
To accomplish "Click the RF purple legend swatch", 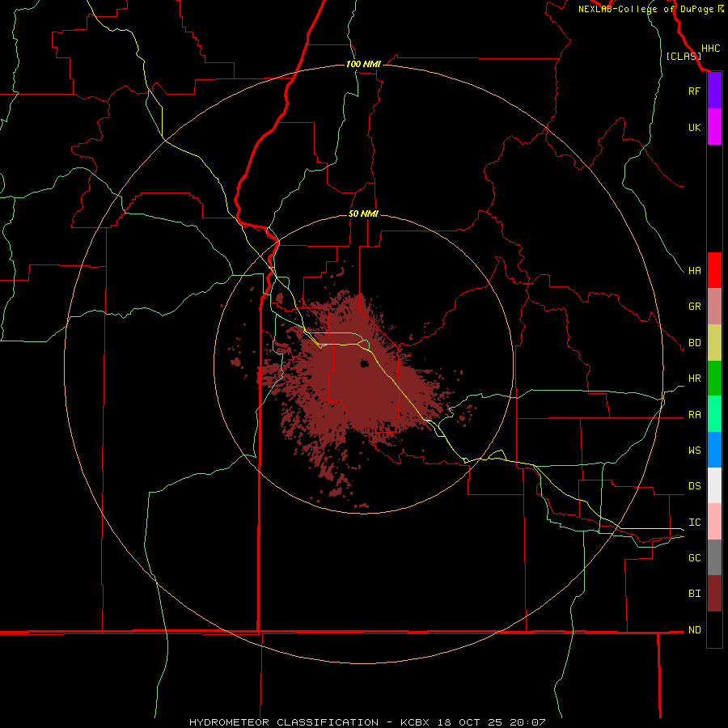I will pos(714,91).
